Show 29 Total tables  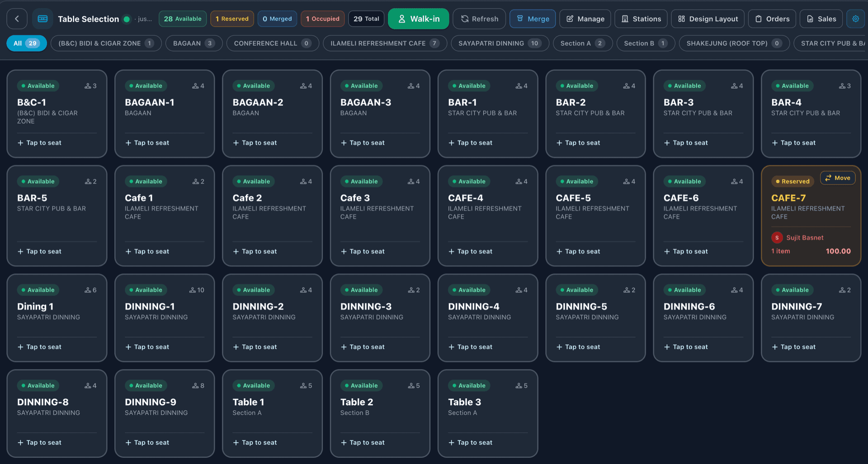tap(366, 19)
